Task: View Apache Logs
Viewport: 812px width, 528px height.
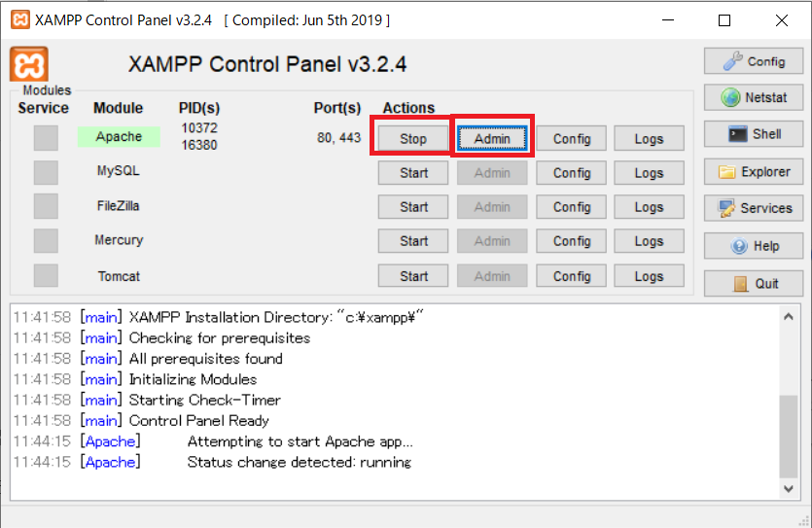Action: [x=649, y=138]
